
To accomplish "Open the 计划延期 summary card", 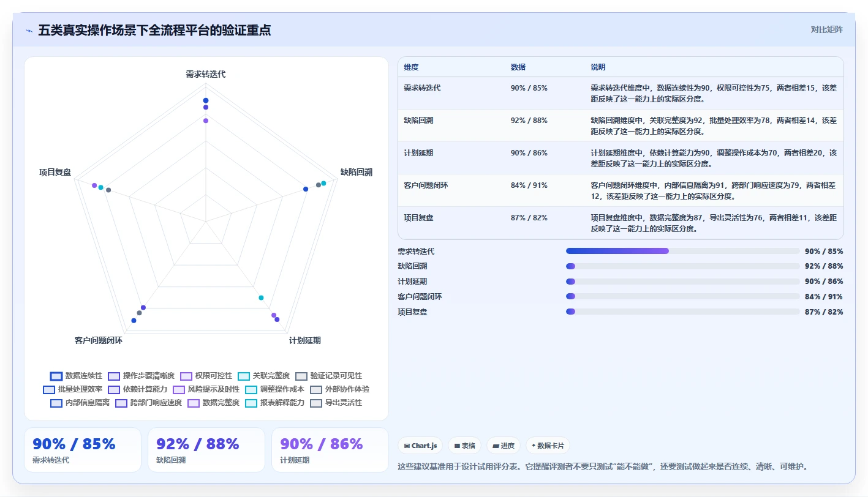I will [330, 450].
